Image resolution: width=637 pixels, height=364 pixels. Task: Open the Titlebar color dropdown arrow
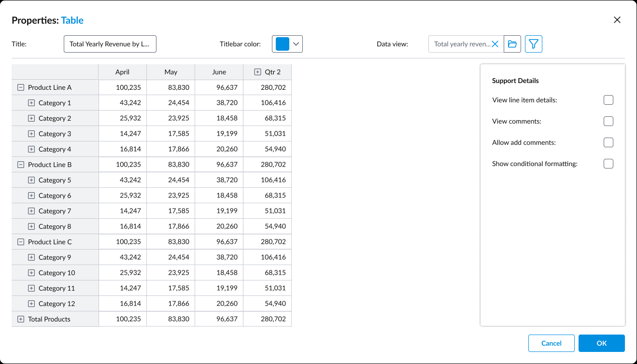(x=297, y=44)
